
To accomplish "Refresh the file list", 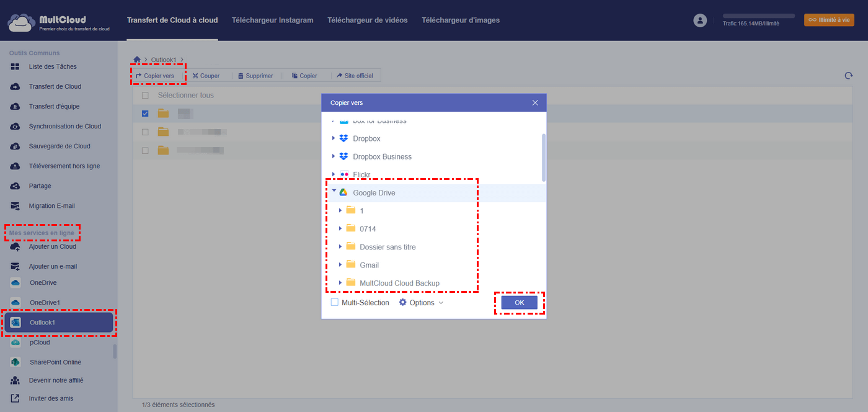I will tap(848, 76).
